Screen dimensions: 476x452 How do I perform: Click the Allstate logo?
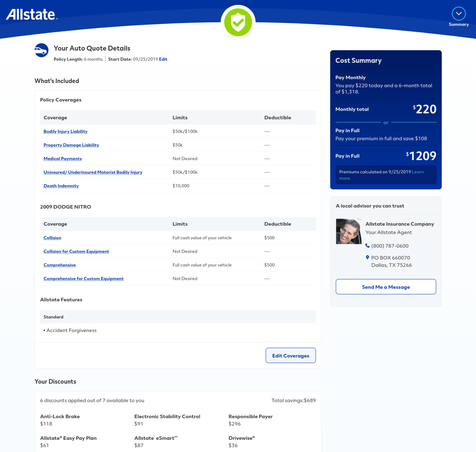coord(31,15)
